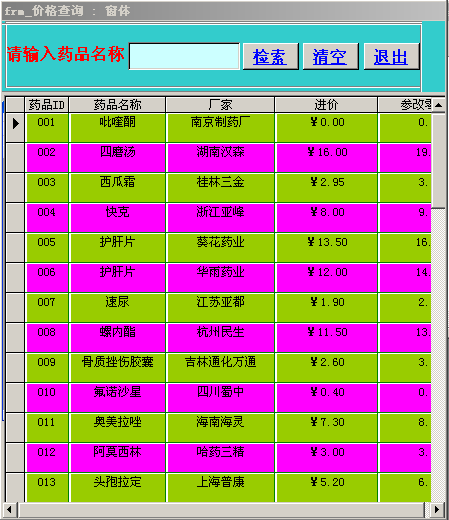Click the 华雨药业 manufacturer cell
Image resolution: width=449 pixels, height=520 pixels.
221,278
